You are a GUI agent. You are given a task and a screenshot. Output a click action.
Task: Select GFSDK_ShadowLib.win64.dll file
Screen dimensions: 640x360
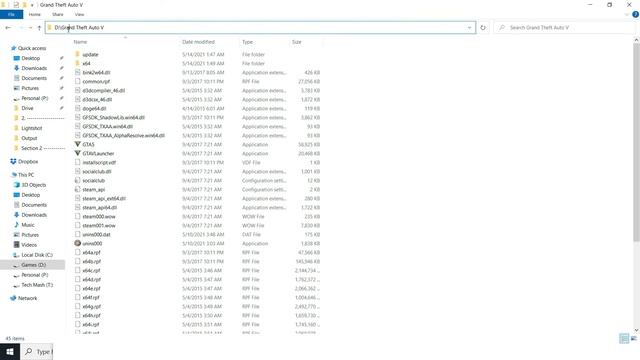pyautogui.click(x=113, y=118)
